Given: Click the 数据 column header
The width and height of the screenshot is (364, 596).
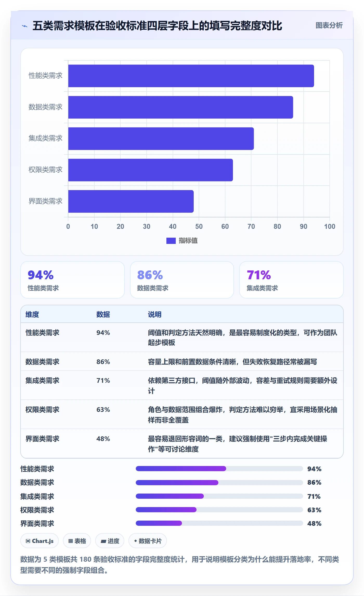Looking at the screenshot, I should point(103,314).
